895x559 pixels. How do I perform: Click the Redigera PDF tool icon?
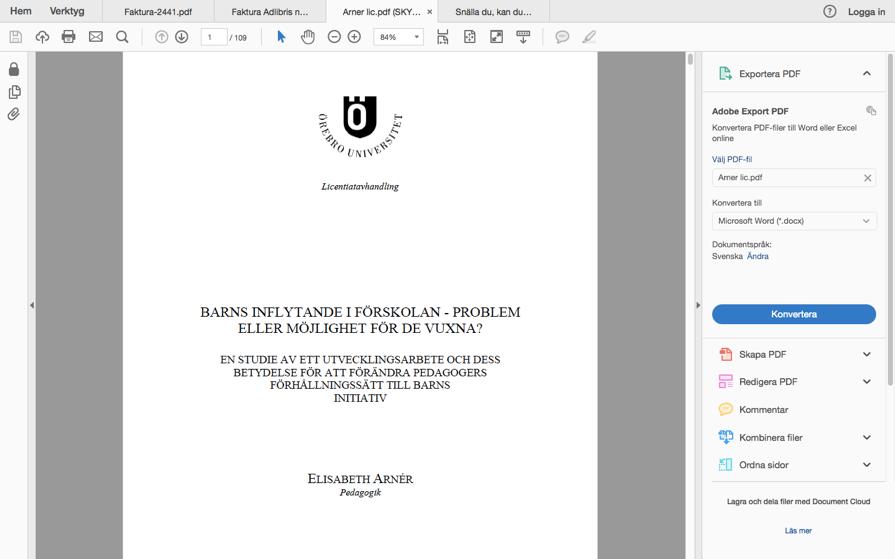[725, 381]
